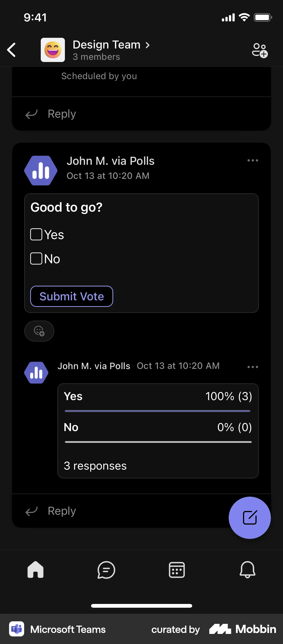Click the Polls hexagon icon beside the results message

36,373
